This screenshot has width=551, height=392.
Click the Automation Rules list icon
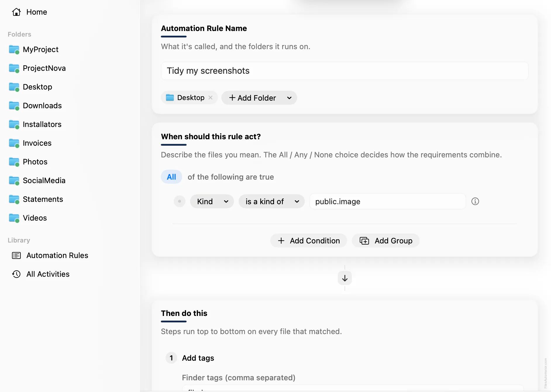pyautogui.click(x=16, y=255)
